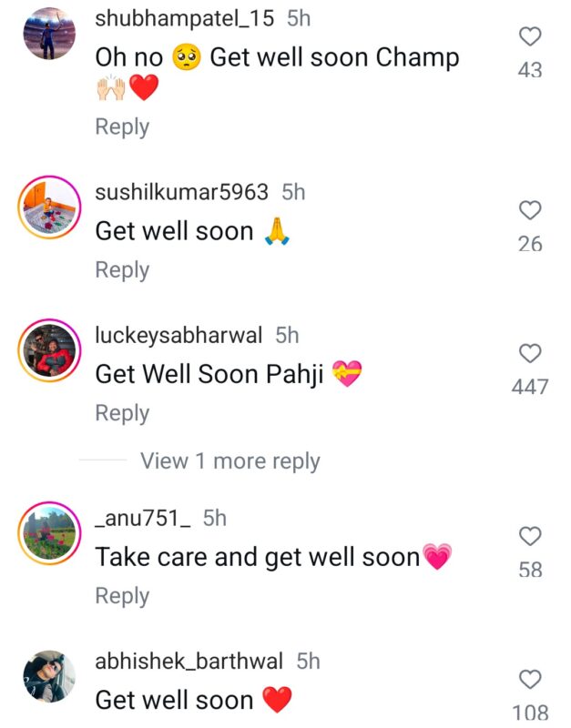Reply to shubhampatel_15's comment
Image resolution: width=571 pixels, height=728 pixels.
click(x=122, y=126)
